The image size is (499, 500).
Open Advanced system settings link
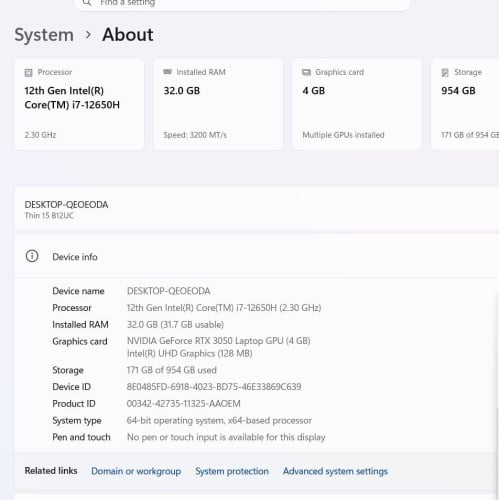335,471
